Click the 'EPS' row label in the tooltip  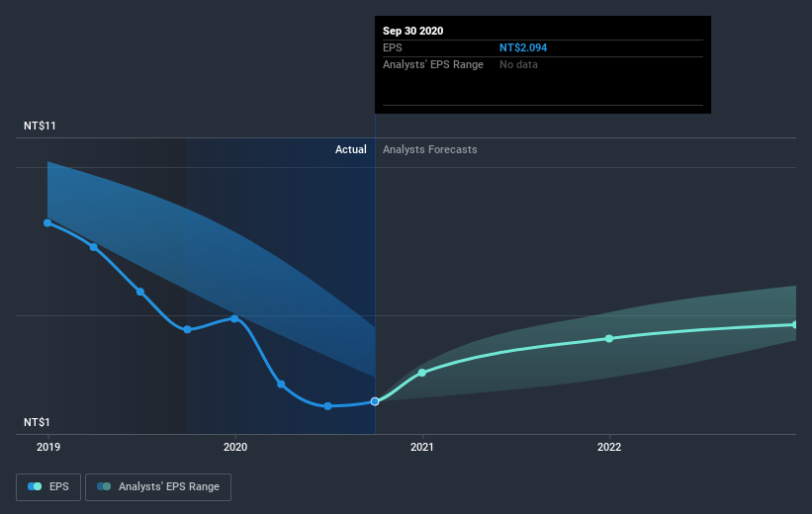point(392,47)
